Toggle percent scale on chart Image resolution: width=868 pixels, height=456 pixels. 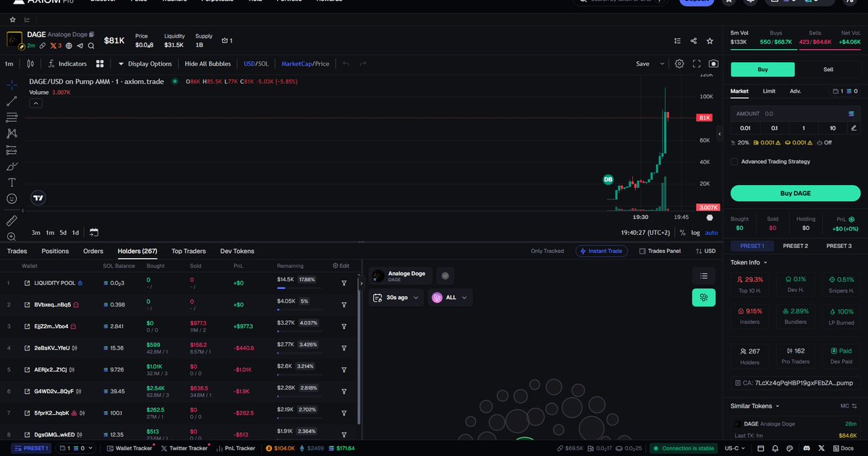(682, 233)
